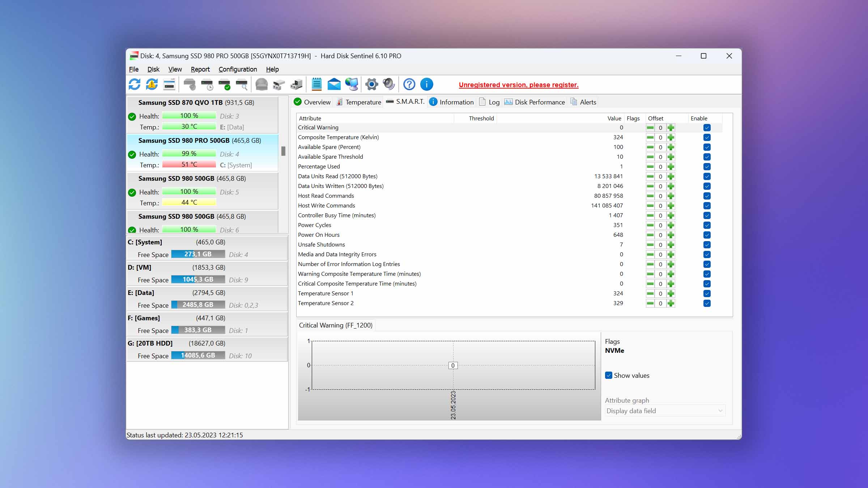The width and height of the screenshot is (868, 488).
Task: Open the Configuration menu
Action: click(238, 69)
